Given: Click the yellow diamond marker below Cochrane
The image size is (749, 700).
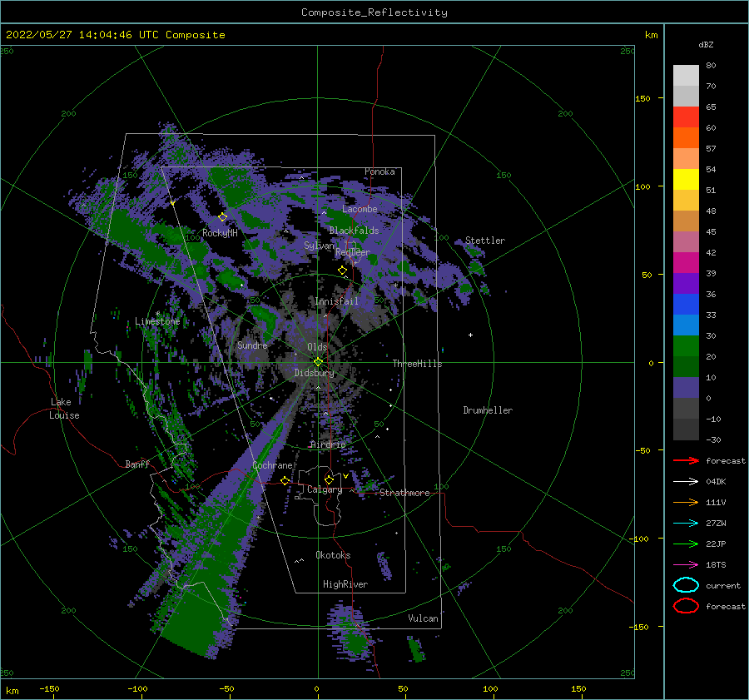Looking at the screenshot, I should coord(285,480).
